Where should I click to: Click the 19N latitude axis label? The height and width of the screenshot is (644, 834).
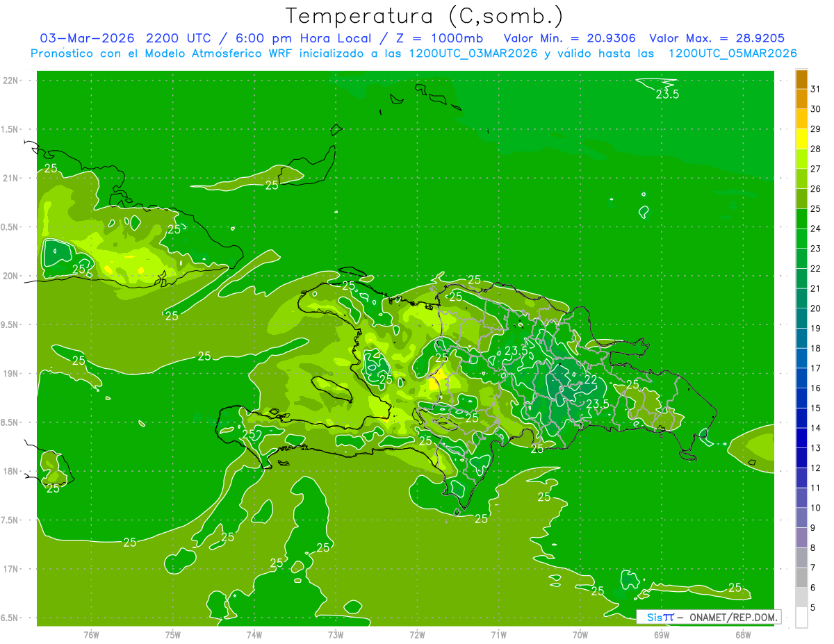coord(10,374)
